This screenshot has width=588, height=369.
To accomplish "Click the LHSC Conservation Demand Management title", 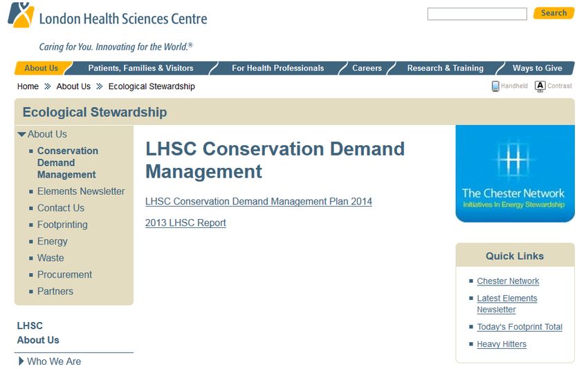I will click(275, 160).
